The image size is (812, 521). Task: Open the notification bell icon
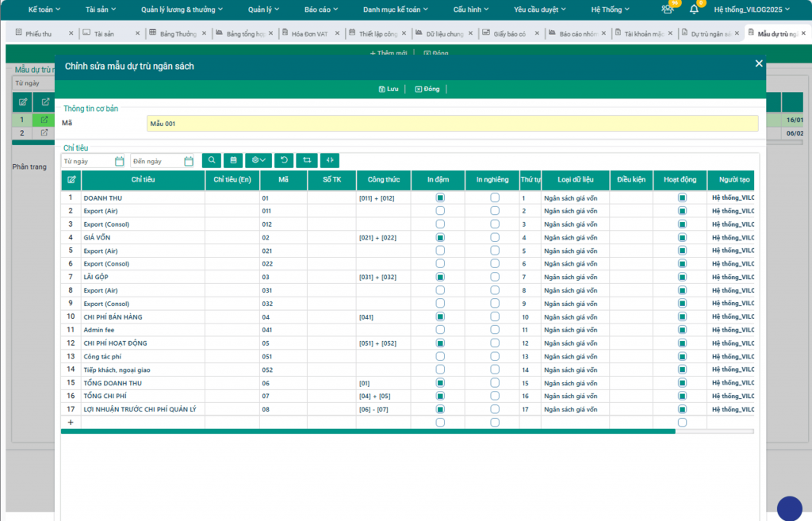[x=695, y=10]
